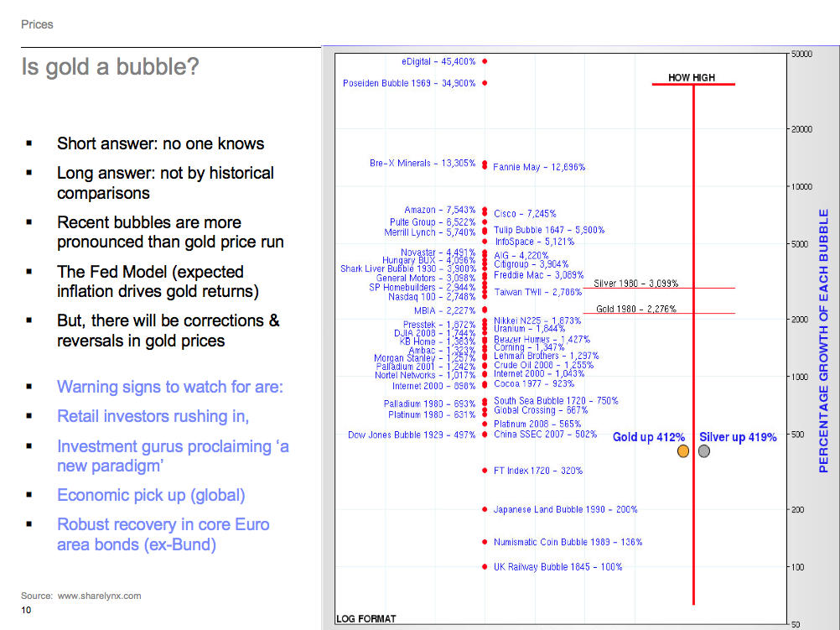Click 'FT Index 1720 - 320%' label

[538, 471]
